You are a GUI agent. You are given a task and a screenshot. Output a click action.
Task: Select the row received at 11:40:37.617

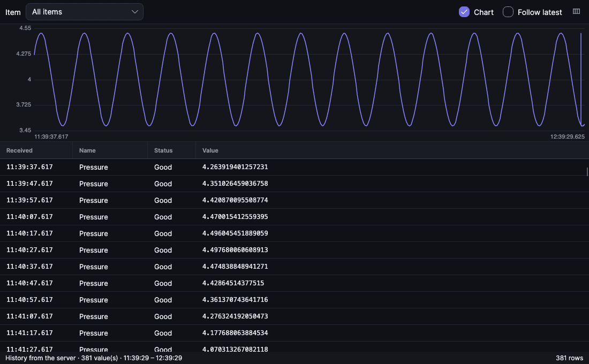tap(294, 267)
